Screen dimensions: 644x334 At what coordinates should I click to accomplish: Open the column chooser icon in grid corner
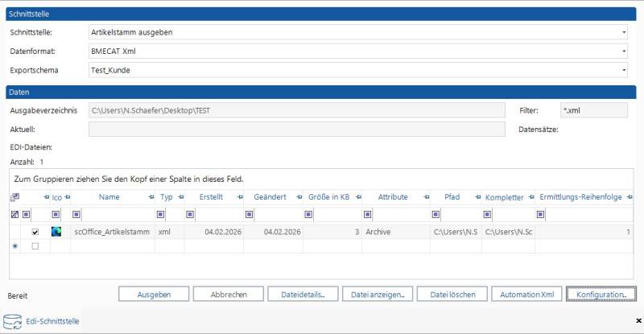pyautogui.click(x=14, y=197)
